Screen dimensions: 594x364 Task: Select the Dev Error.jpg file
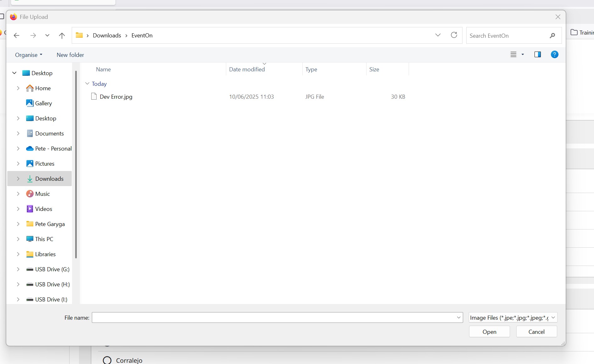pos(116,97)
